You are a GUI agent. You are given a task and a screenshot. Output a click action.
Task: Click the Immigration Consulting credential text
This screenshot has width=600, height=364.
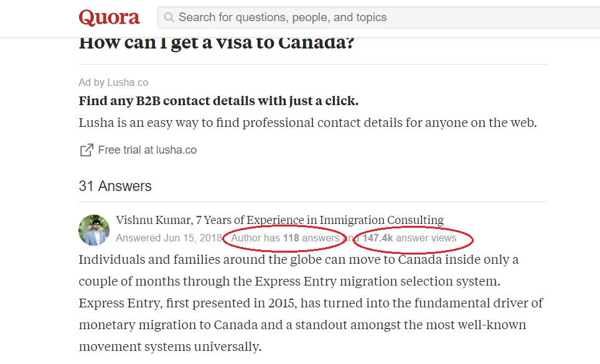pyautogui.click(x=320, y=220)
